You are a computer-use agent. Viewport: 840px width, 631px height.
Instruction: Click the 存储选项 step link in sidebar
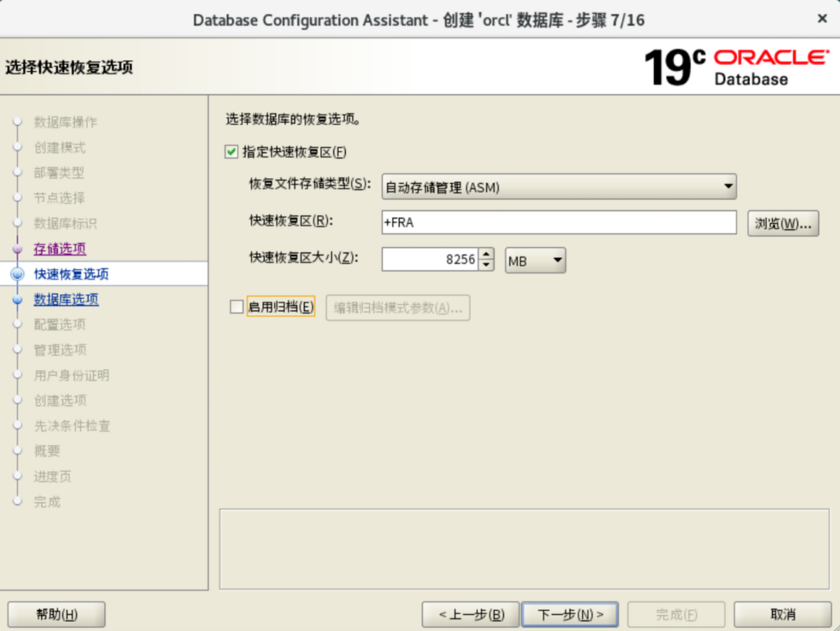(x=59, y=249)
